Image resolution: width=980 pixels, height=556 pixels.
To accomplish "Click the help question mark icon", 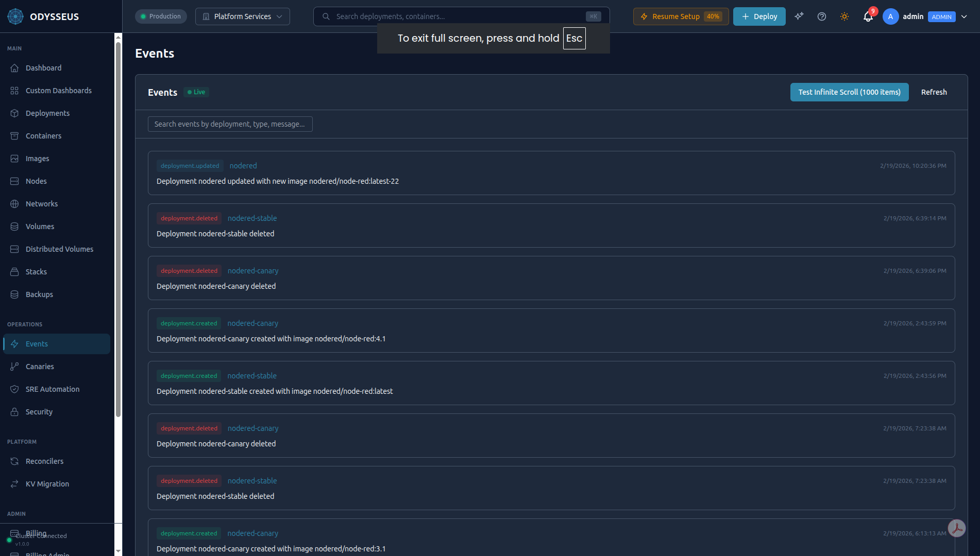I will (821, 16).
